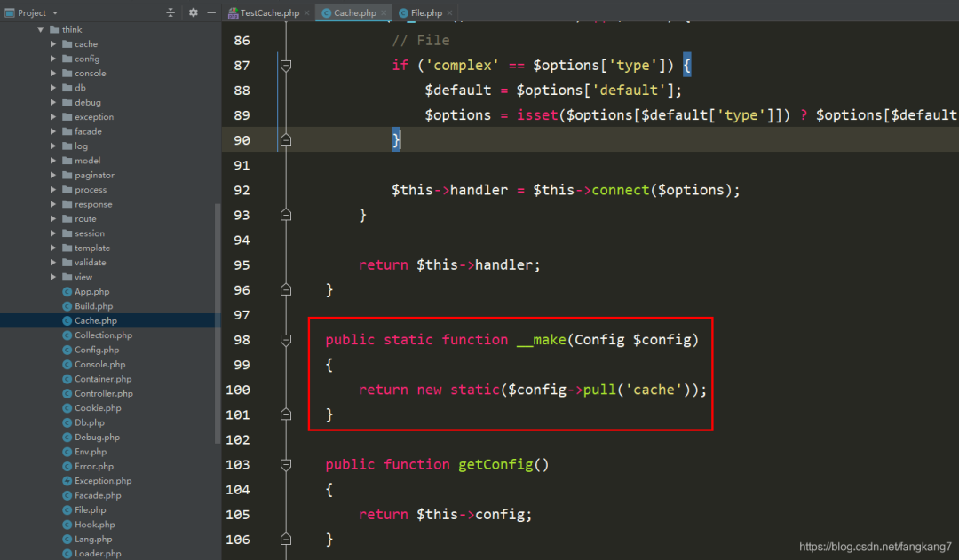Expand the facade folder

pyautogui.click(x=53, y=131)
